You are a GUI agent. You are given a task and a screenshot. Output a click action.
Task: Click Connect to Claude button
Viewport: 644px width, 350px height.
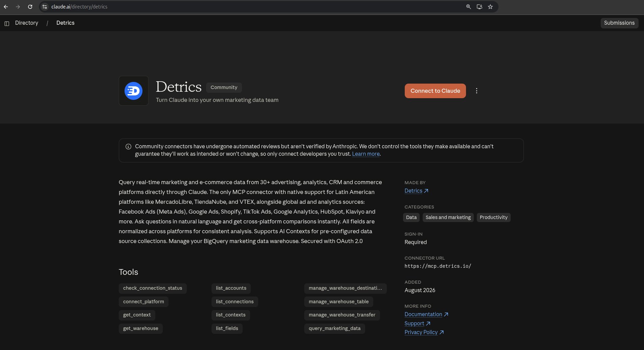435,91
